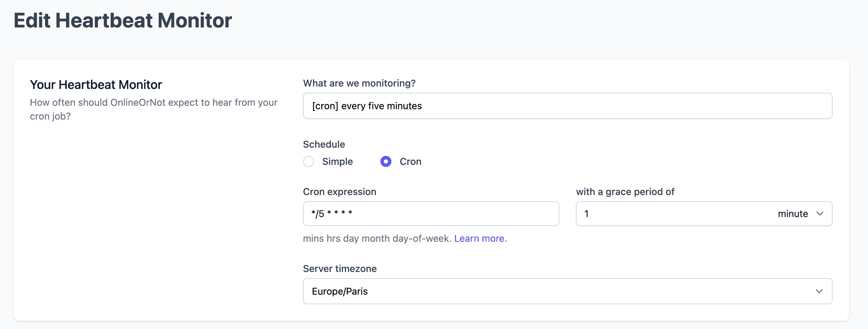The width and height of the screenshot is (868, 329).
Task: Click inside the grace period value field
Action: coord(636,213)
